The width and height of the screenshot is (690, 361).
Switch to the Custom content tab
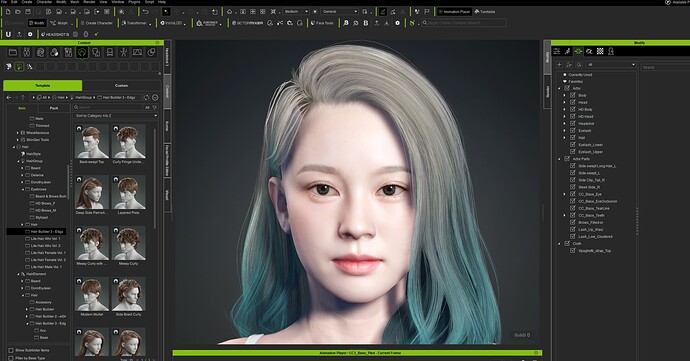point(121,85)
